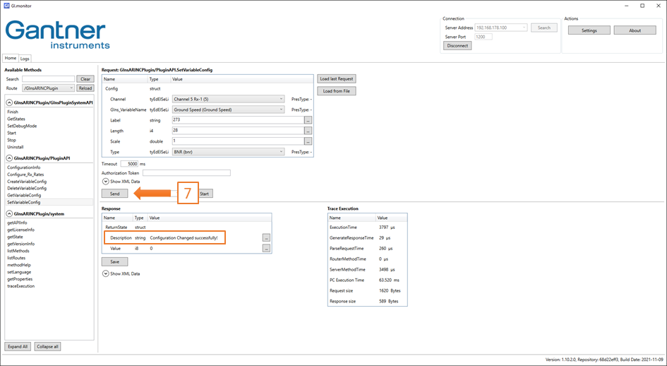Select the Stop method
The height and width of the screenshot is (366, 667).
(11, 140)
